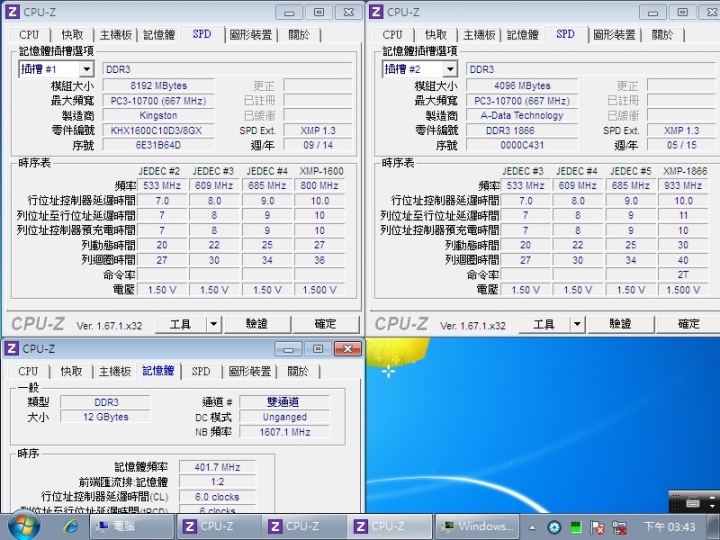Select 圖形裝置 tab in bottom window

(250, 371)
